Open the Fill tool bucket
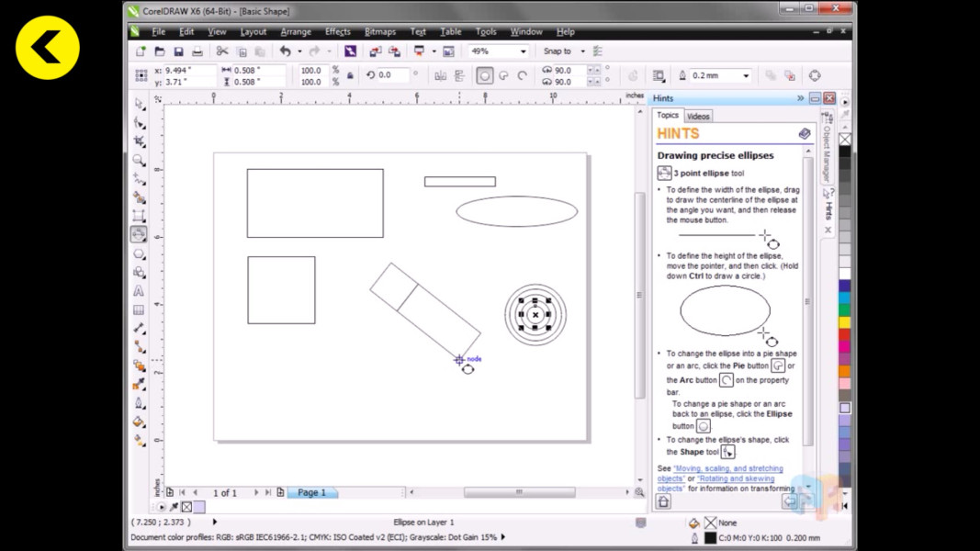Screen dimensions: 980x551 pos(139,422)
